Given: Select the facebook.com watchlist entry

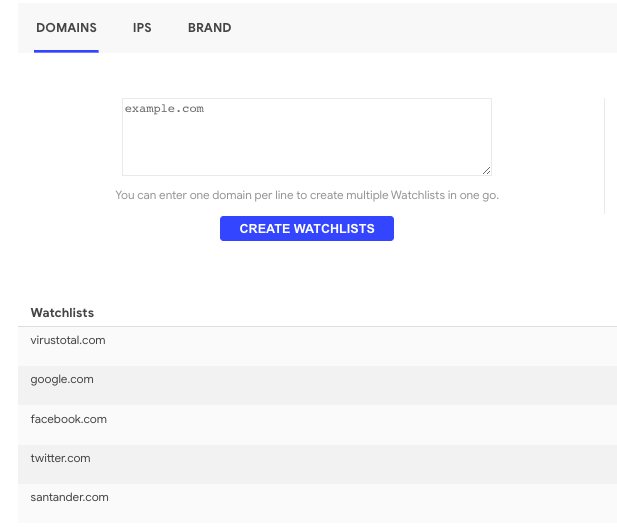Looking at the screenshot, I should pos(68,419).
